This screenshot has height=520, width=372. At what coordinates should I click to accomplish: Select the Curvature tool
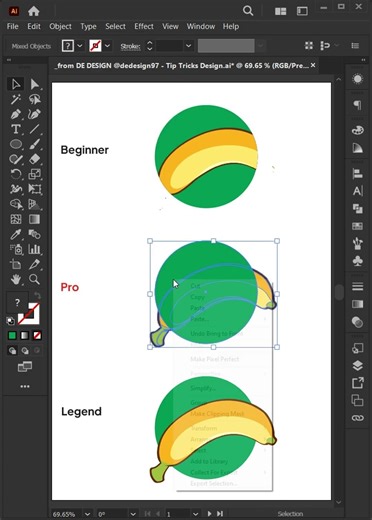click(x=34, y=114)
